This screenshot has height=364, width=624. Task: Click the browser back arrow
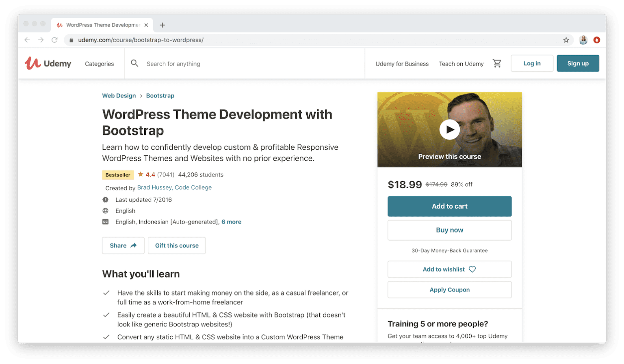pos(27,40)
